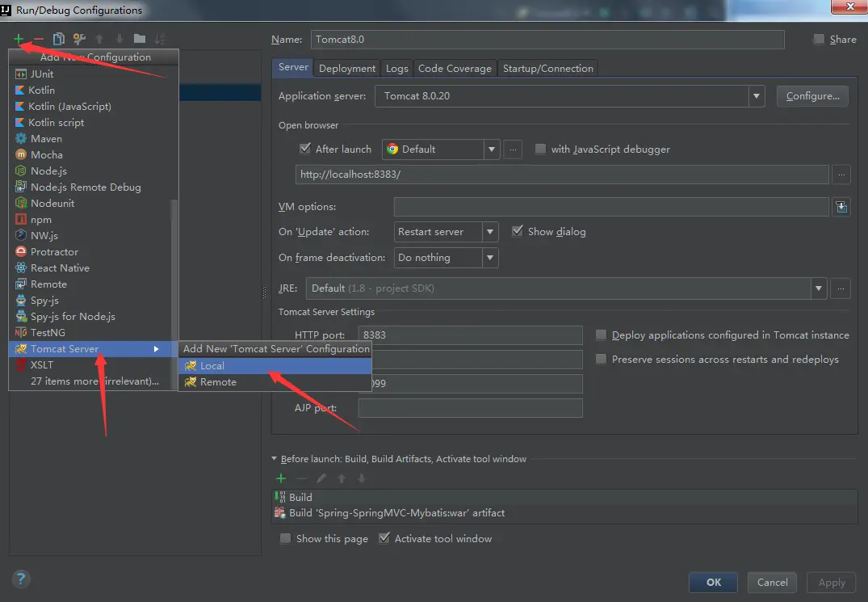Click the Cancel button
This screenshot has height=602, width=868.
point(772,582)
